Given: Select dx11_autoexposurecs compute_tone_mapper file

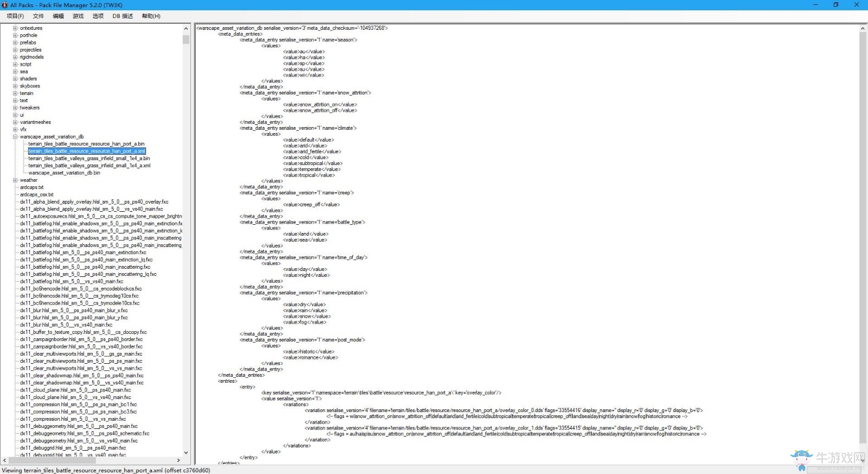Looking at the screenshot, I should pos(101,216).
